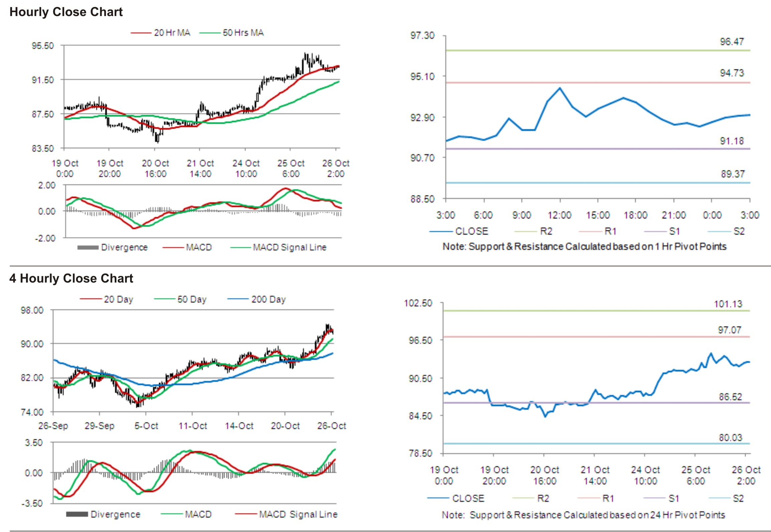Click the 18:00 time label
This screenshot has height=532, width=771.
[x=636, y=215]
